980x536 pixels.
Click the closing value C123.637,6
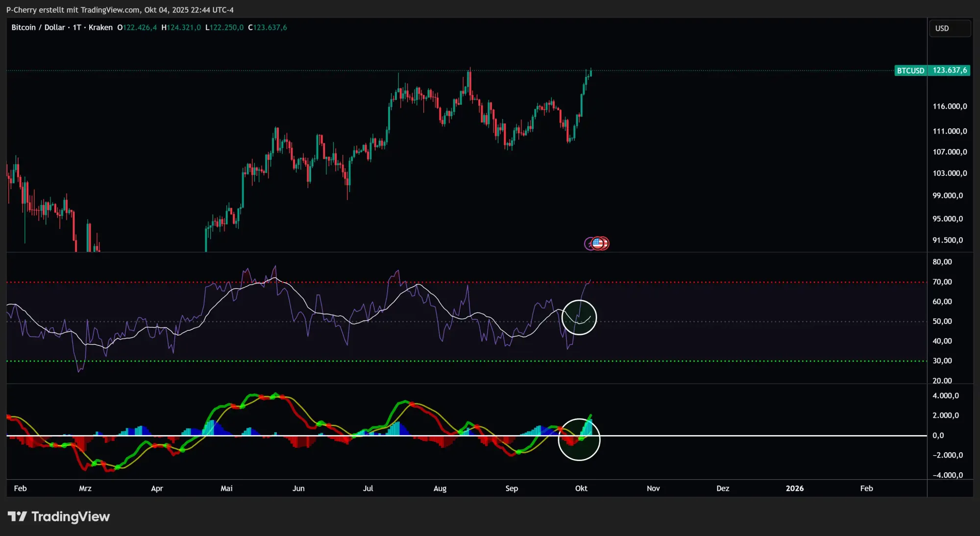pos(268,27)
